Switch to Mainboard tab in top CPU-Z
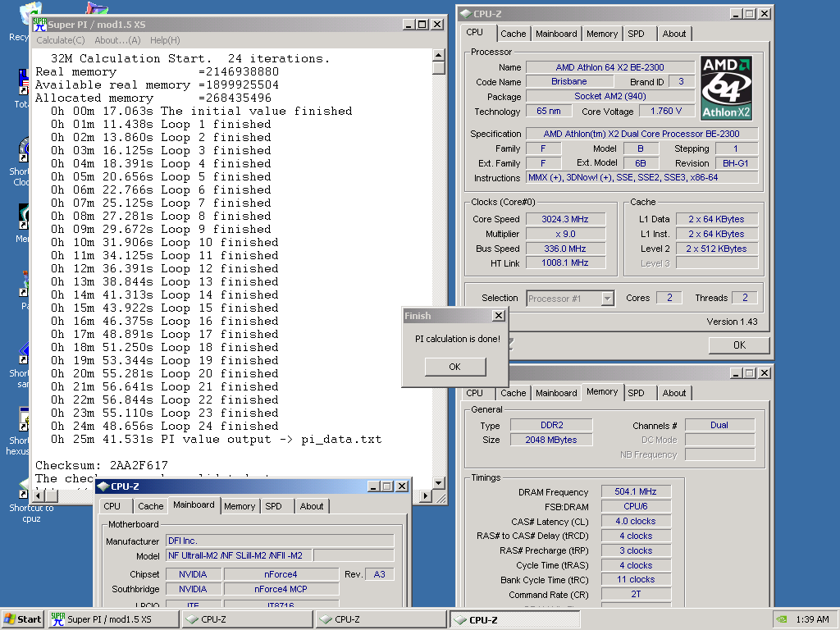The height and width of the screenshot is (630, 840). point(556,34)
